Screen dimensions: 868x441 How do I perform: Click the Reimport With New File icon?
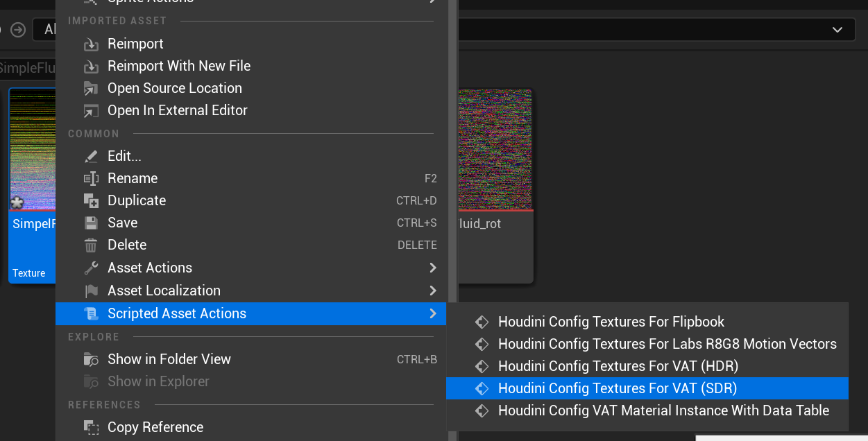tap(91, 67)
